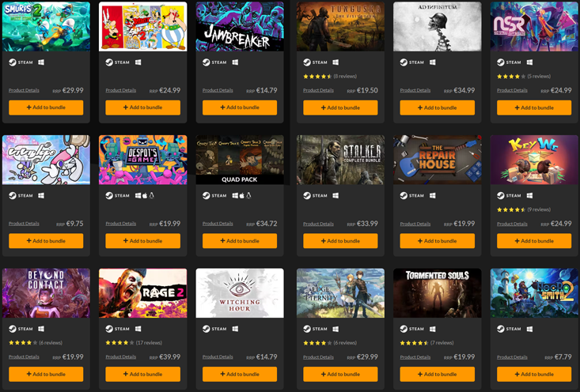Click the Apple icon on Despot's Game card

coord(145,195)
